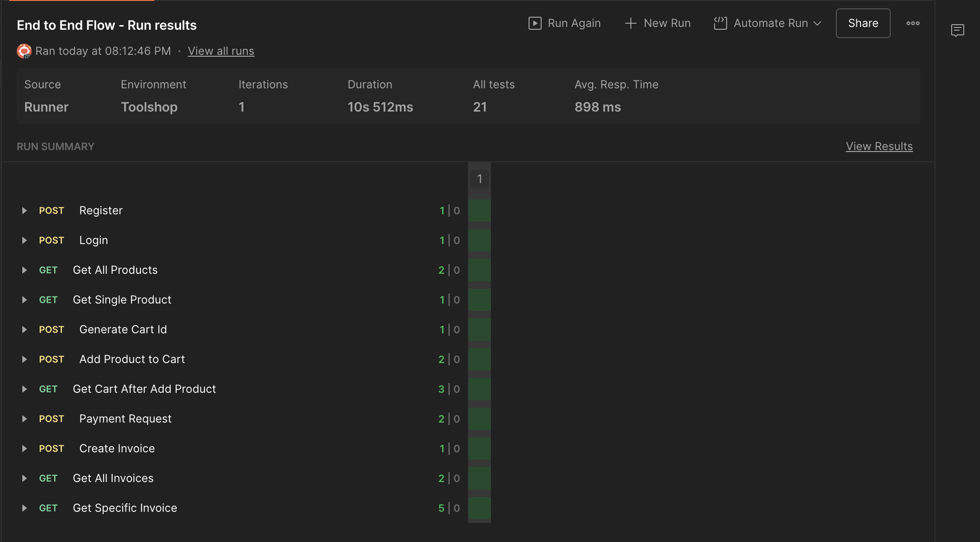Click the Share button
The width and height of the screenshot is (980, 542).
(x=863, y=23)
